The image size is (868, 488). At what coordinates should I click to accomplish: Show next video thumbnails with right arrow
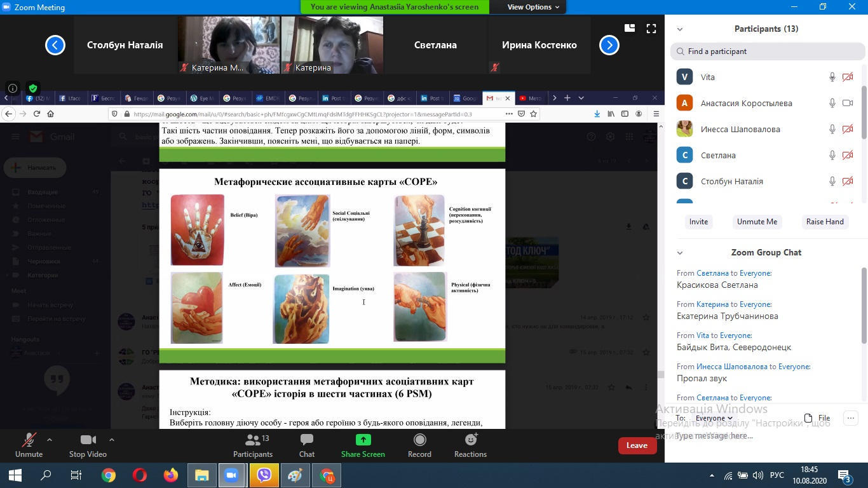coord(609,45)
